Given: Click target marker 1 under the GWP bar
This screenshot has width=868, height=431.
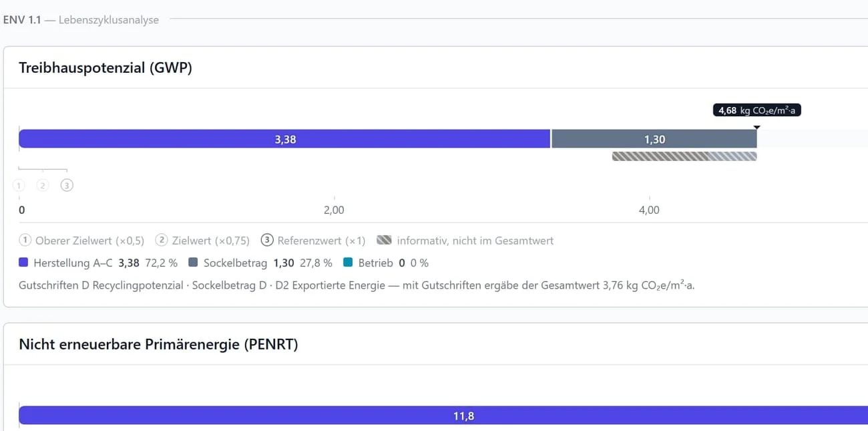Looking at the screenshot, I should (x=19, y=185).
